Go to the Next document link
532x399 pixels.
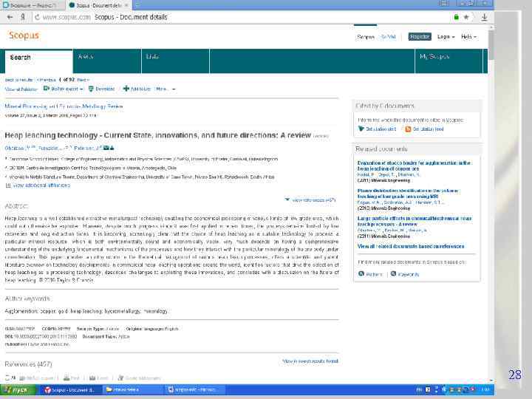coord(83,80)
